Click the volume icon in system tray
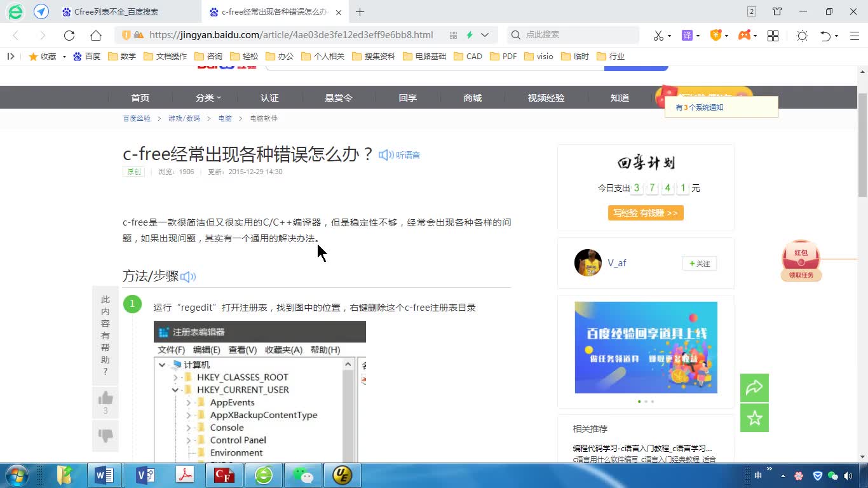This screenshot has width=868, height=488. coord(849,475)
